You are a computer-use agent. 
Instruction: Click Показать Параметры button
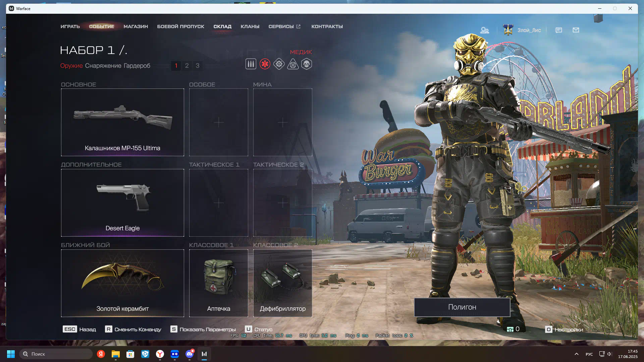203,329
